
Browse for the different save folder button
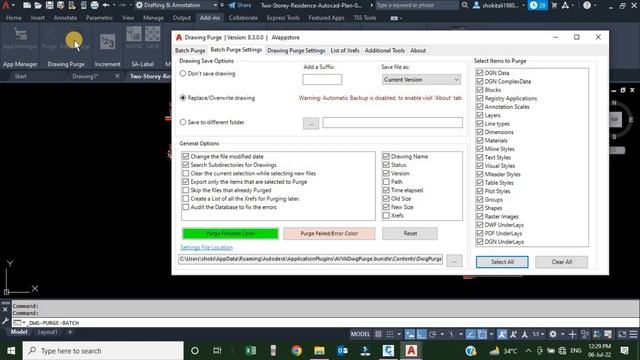[311, 123]
